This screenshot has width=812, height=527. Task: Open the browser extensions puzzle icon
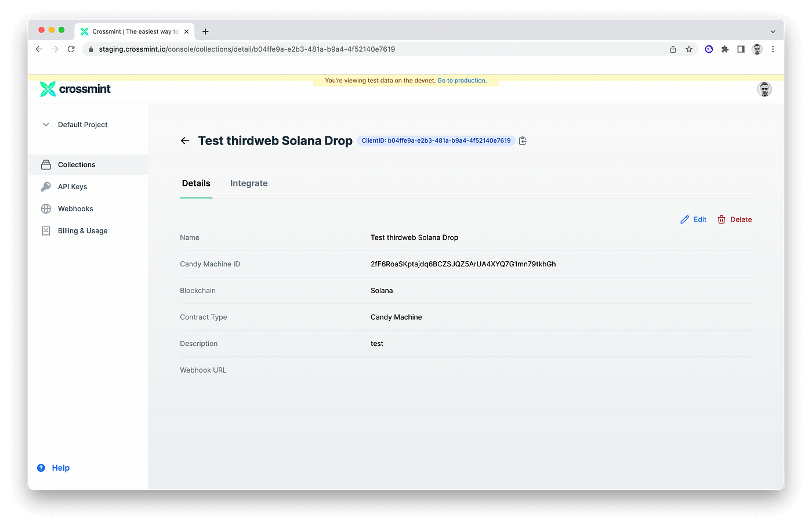coord(725,49)
